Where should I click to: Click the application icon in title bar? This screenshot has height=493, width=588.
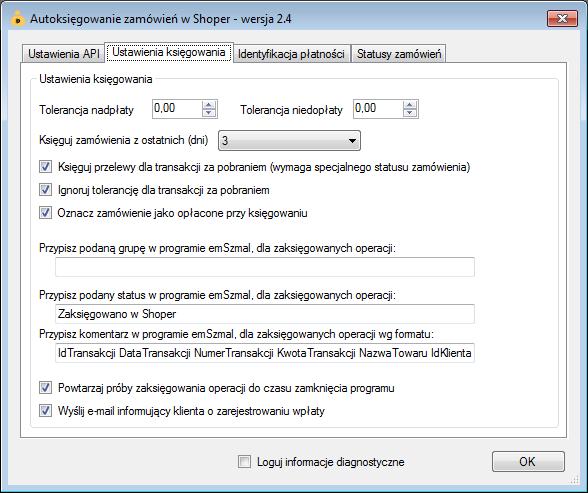coord(17,18)
